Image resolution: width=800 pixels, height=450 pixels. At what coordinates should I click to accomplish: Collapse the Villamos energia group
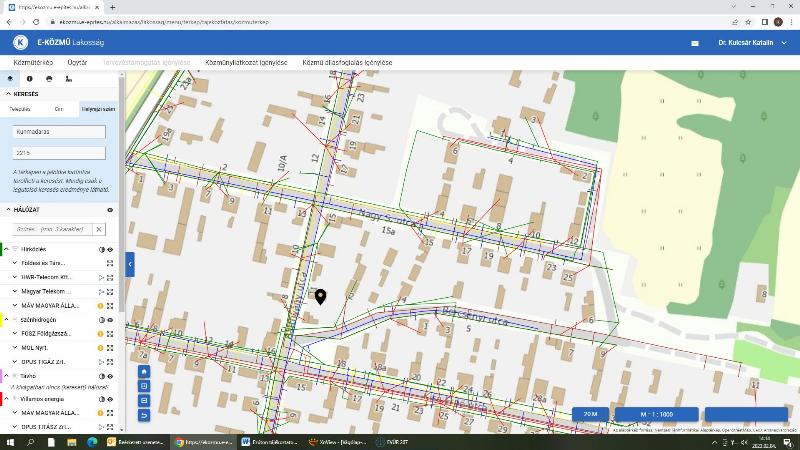8,398
